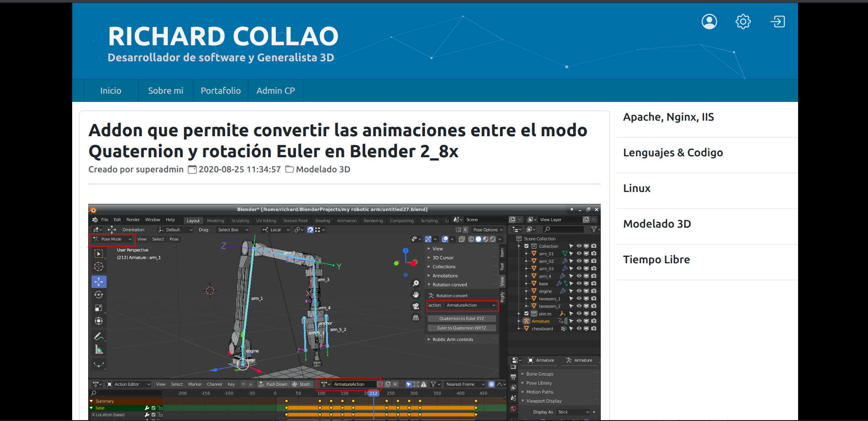The height and width of the screenshot is (421, 868).
Task: Click the calendar icon beside the post date
Action: [x=192, y=170]
